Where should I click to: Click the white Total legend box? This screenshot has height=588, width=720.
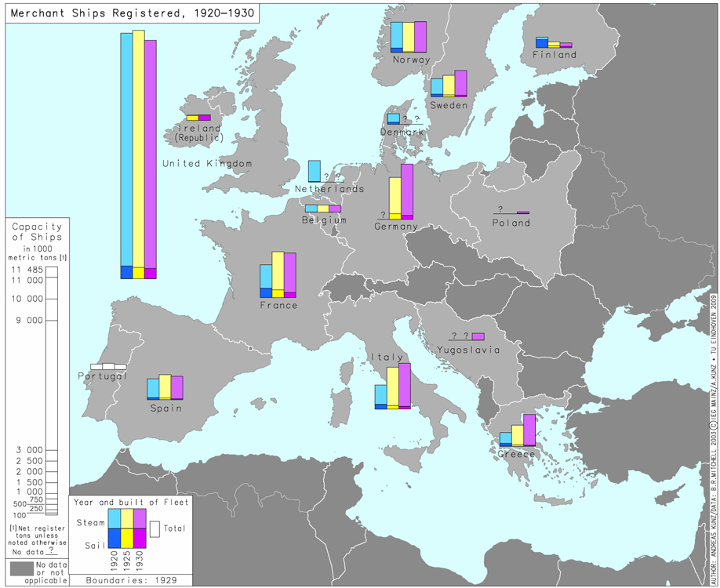tap(155, 529)
